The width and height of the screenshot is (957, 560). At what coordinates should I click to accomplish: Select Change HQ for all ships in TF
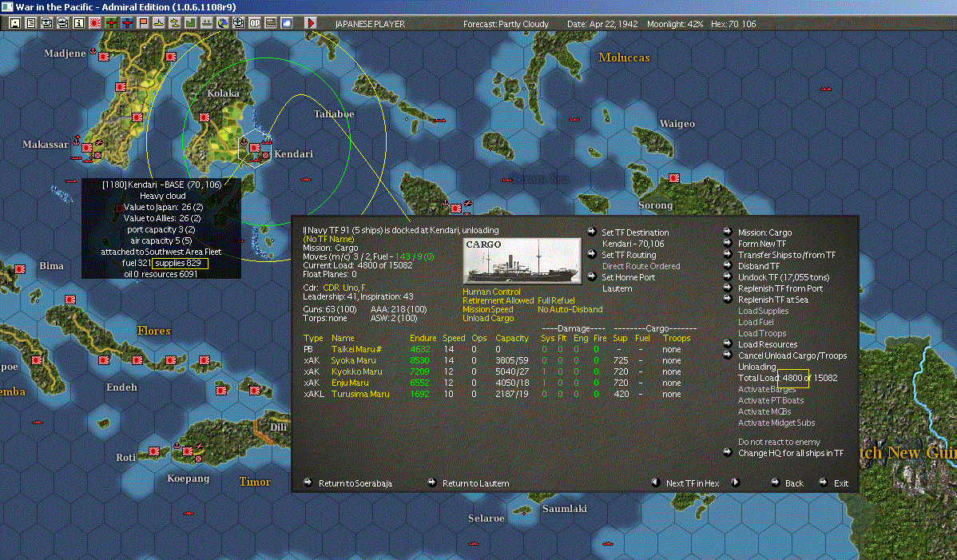click(x=790, y=453)
